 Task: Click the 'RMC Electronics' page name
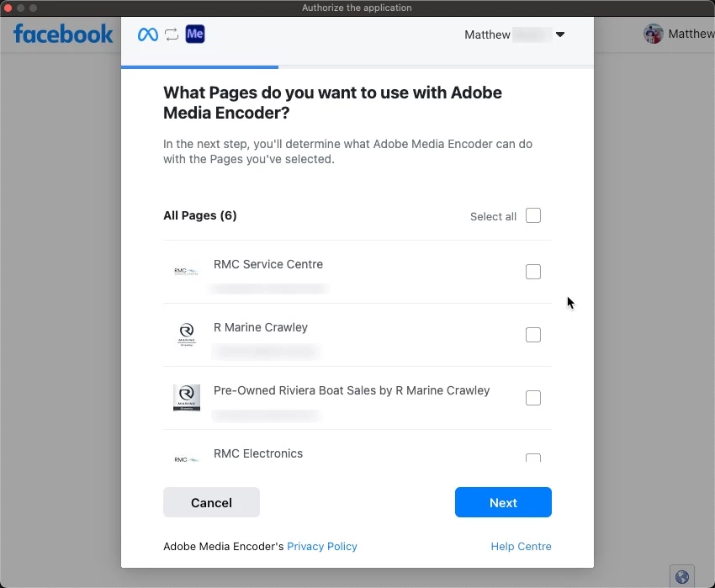click(258, 453)
